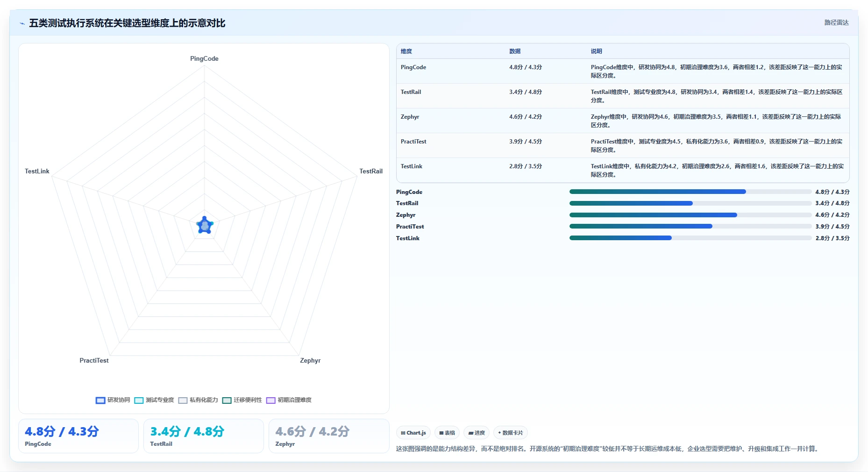868x472 pixels.
Task: Open the TestRail summary card
Action: pos(204,436)
